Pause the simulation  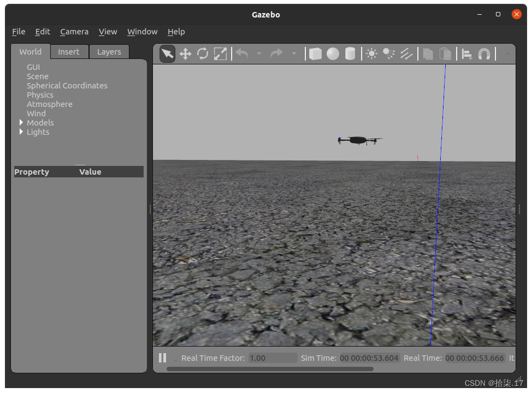[x=162, y=358]
